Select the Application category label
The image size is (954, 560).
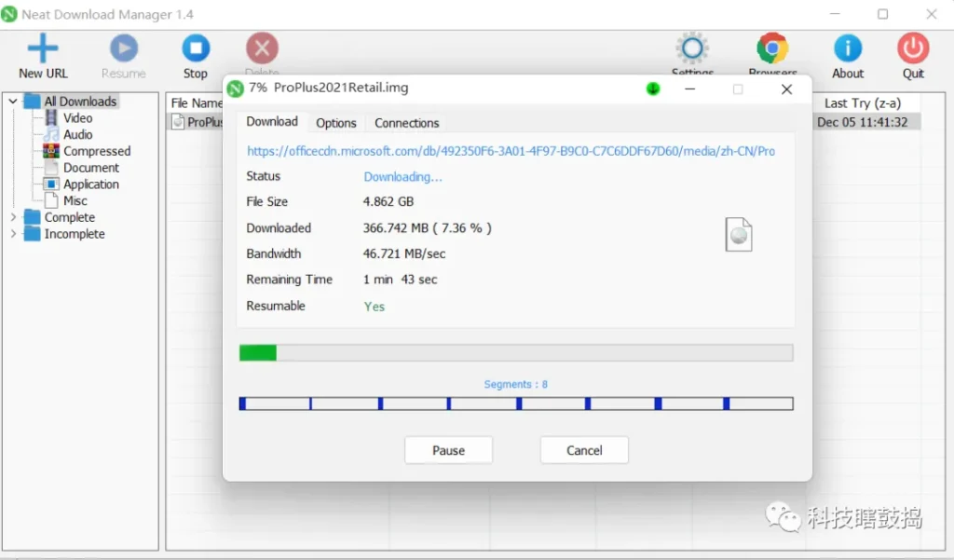click(x=91, y=184)
